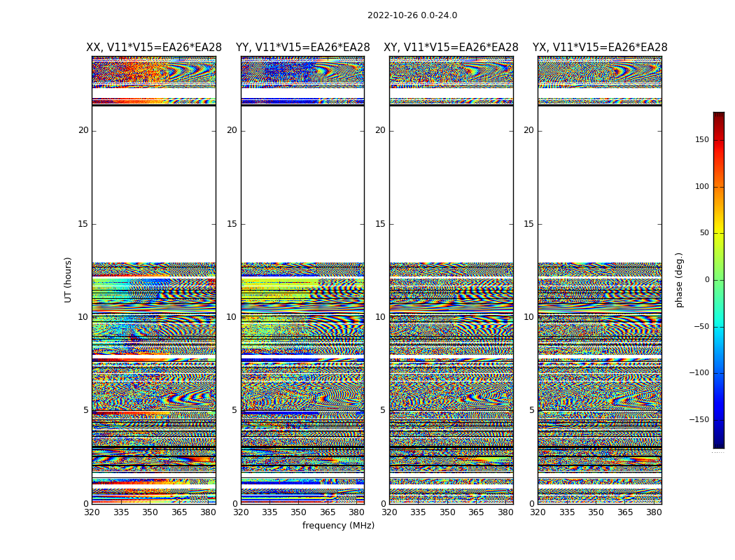Click the 320 frequency tick of XX plot

[x=92, y=512]
